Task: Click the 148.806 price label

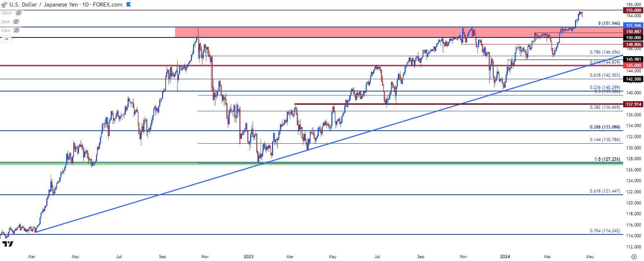Action: pyautogui.click(x=633, y=45)
